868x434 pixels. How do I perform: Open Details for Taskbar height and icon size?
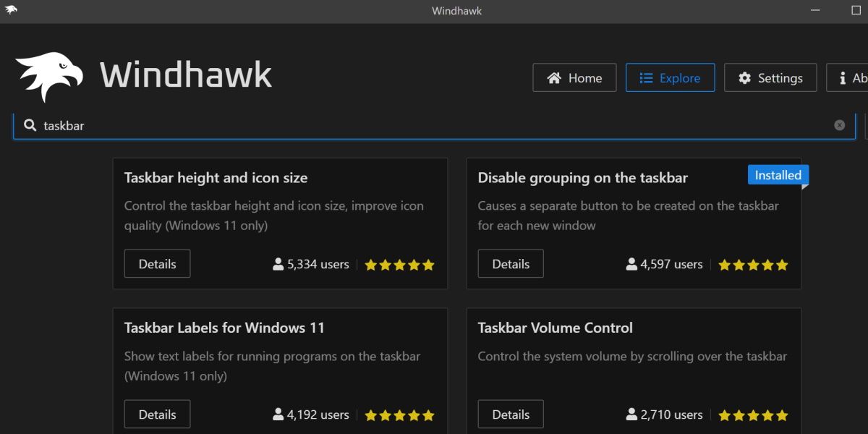pos(157,263)
